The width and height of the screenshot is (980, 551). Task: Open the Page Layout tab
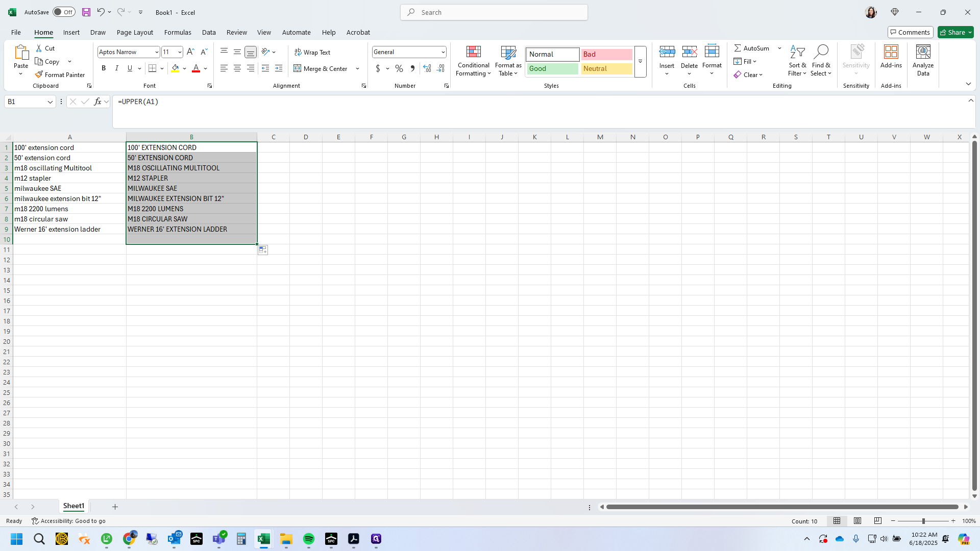pos(135,33)
